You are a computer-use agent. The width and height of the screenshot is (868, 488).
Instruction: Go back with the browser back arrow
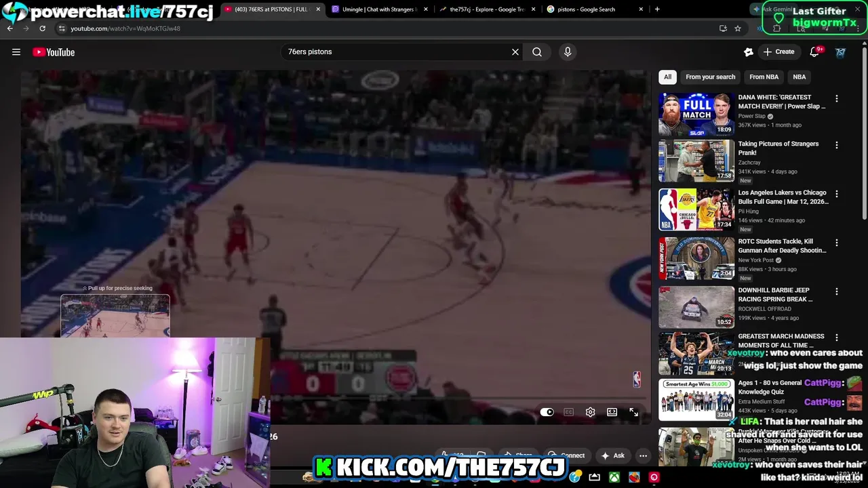coord(9,28)
